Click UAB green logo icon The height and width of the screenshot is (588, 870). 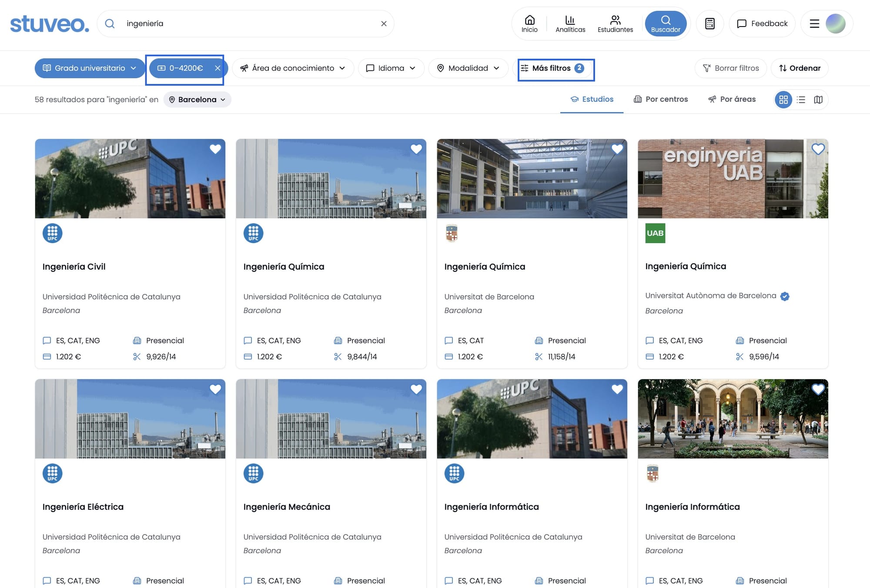[x=655, y=233]
